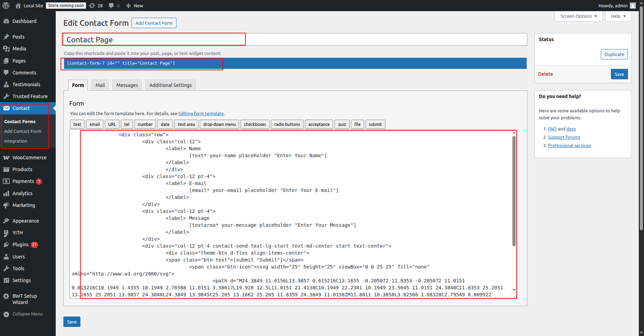This screenshot has height=336, width=644.
Task: Switch to the Mail tab
Action: 100,85
